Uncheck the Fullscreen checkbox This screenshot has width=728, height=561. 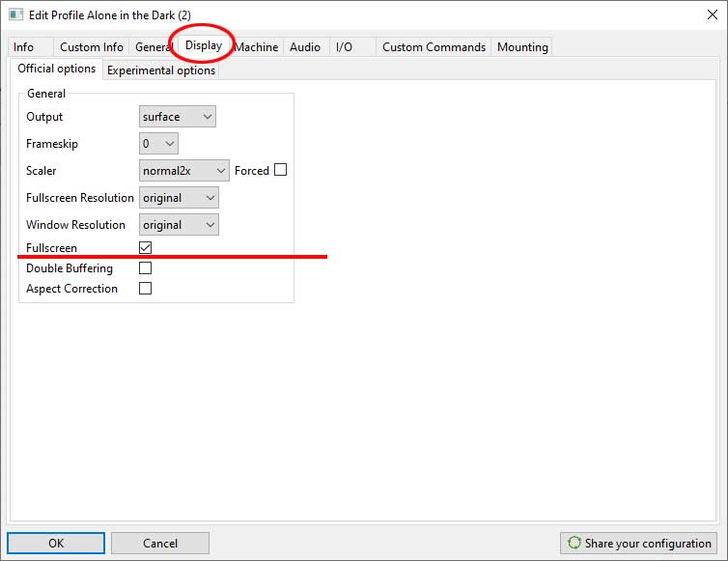tap(146, 247)
